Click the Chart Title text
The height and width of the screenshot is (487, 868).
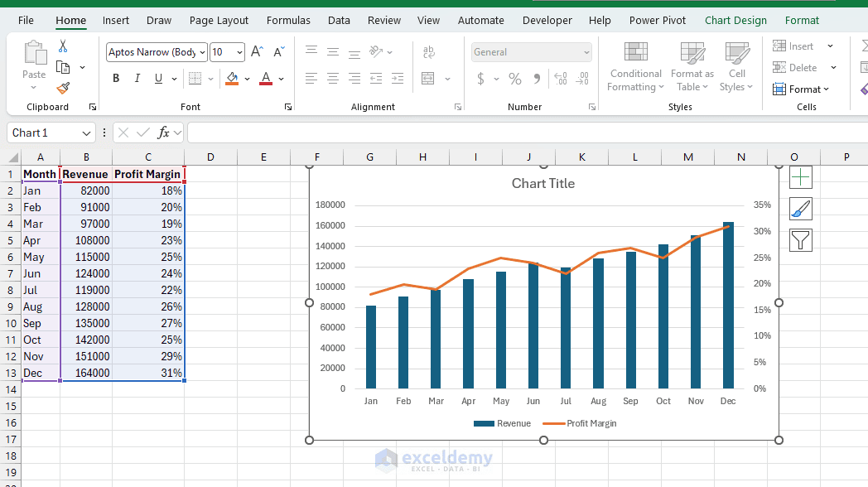543,184
